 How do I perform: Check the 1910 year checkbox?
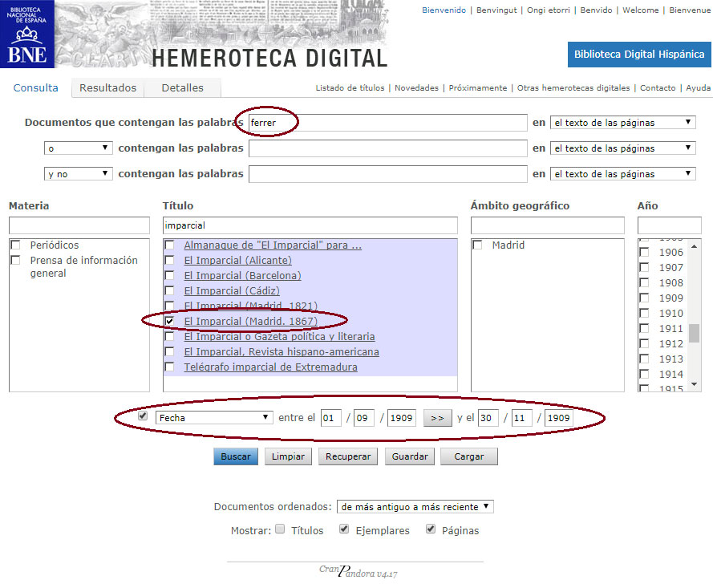644,313
